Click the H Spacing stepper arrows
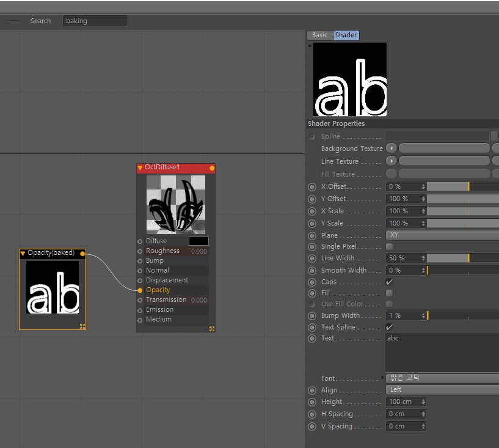 pos(423,414)
